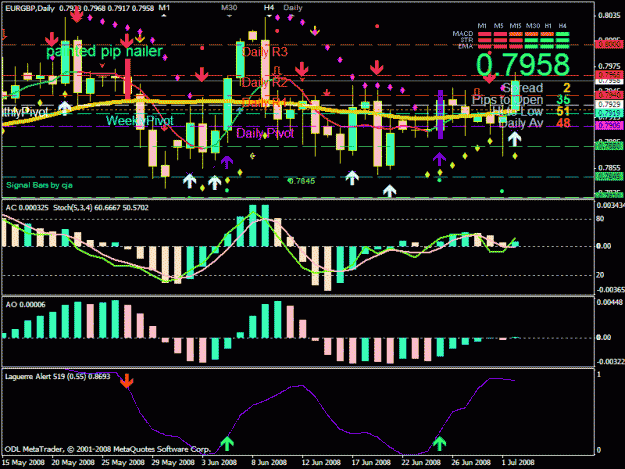Click the 0.7855 price scale label
Screen dimensions: 625x469
(x=609, y=168)
